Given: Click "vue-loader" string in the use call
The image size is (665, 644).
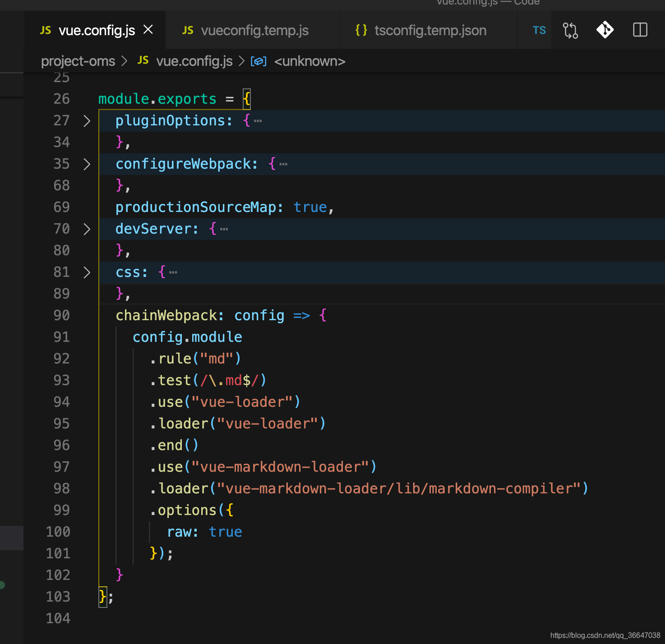Looking at the screenshot, I should click(x=242, y=402).
